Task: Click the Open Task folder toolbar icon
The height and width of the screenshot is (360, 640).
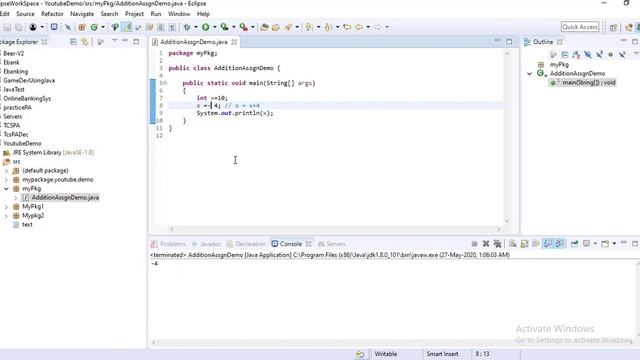Action: [x=276, y=27]
